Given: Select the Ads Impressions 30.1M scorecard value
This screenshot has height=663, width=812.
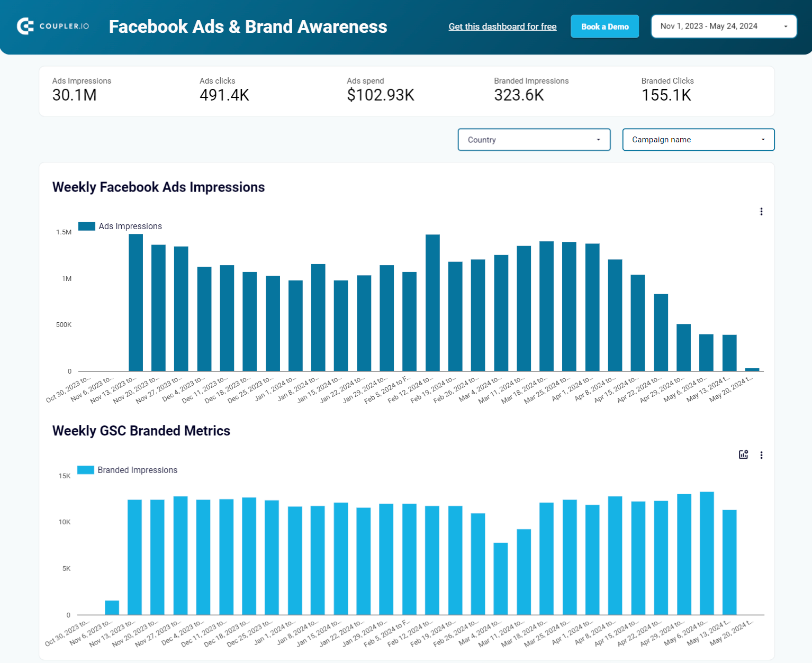Looking at the screenshot, I should click(75, 95).
